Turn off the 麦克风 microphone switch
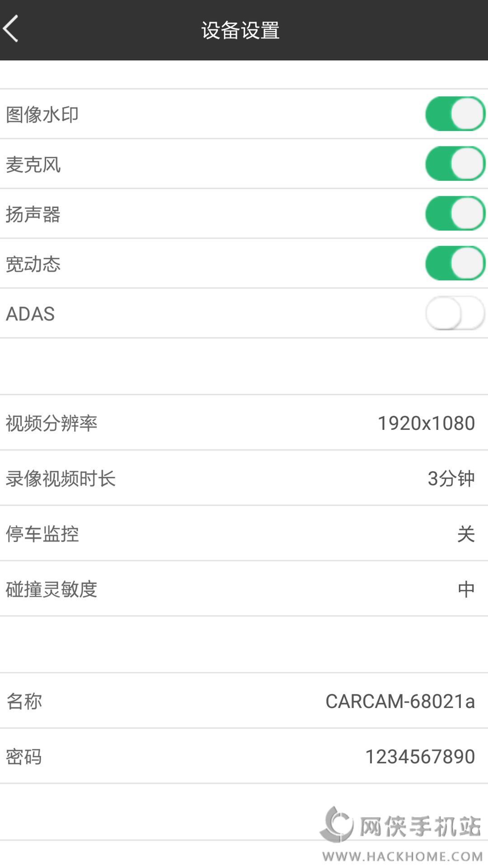Image resolution: width=488 pixels, height=868 pixels. [455, 164]
